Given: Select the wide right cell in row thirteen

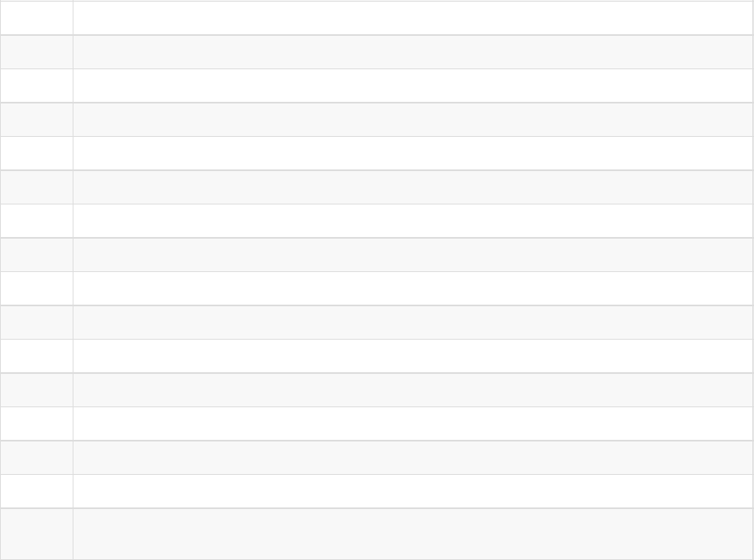Looking at the screenshot, I should point(412,423).
